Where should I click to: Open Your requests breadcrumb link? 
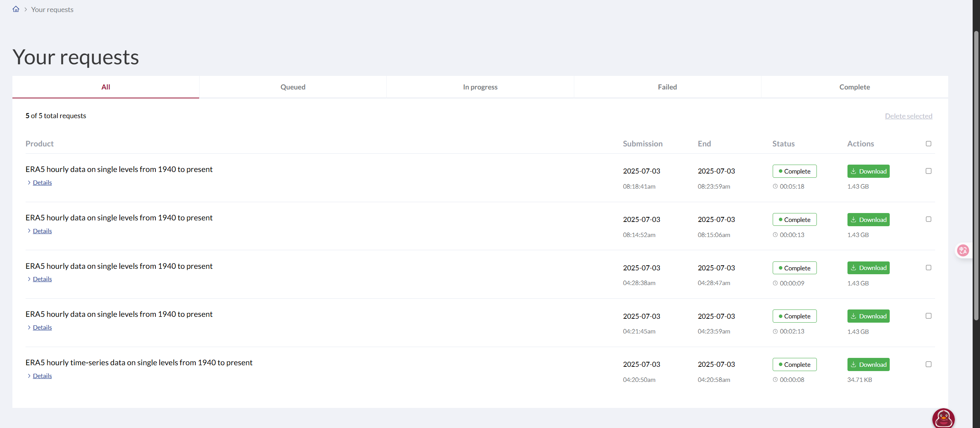click(52, 10)
